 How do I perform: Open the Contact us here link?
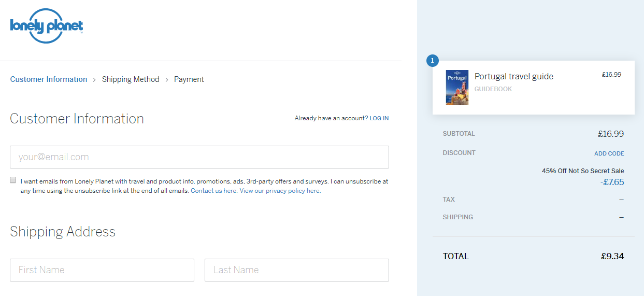pyautogui.click(x=213, y=191)
